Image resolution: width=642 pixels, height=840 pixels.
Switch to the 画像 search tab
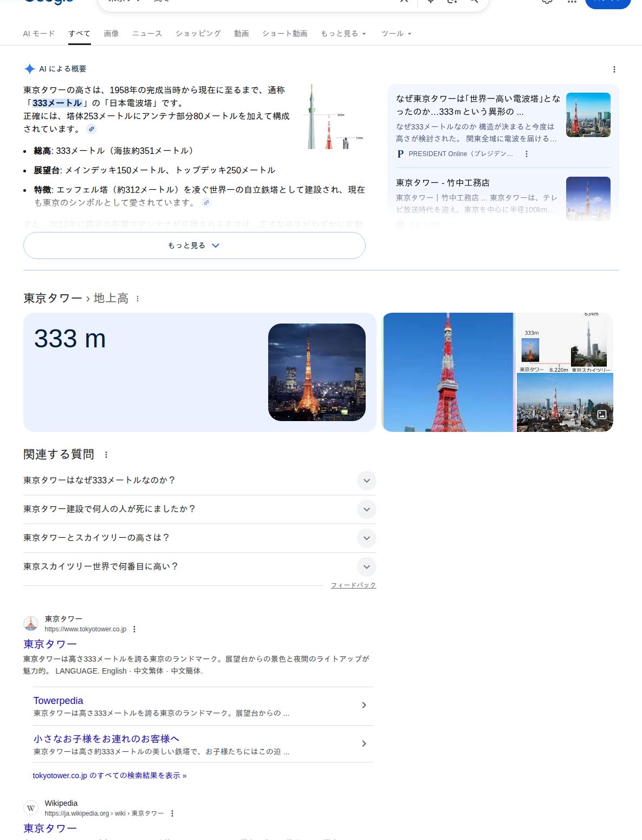click(112, 33)
